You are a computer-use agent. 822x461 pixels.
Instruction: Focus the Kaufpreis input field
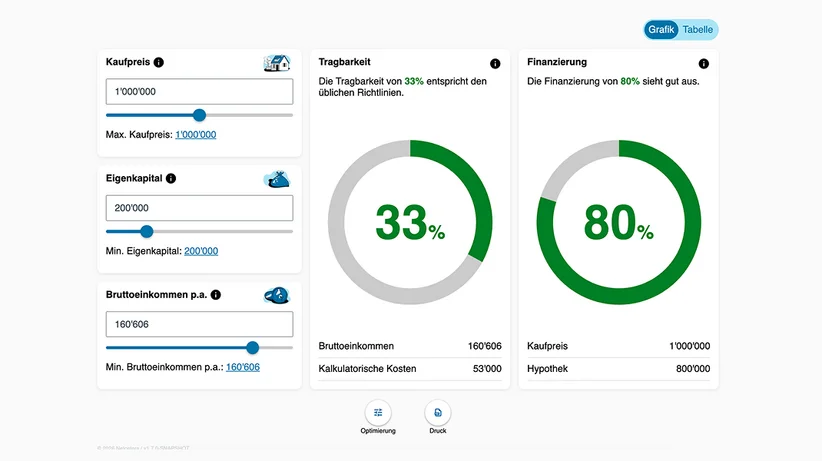point(199,92)
